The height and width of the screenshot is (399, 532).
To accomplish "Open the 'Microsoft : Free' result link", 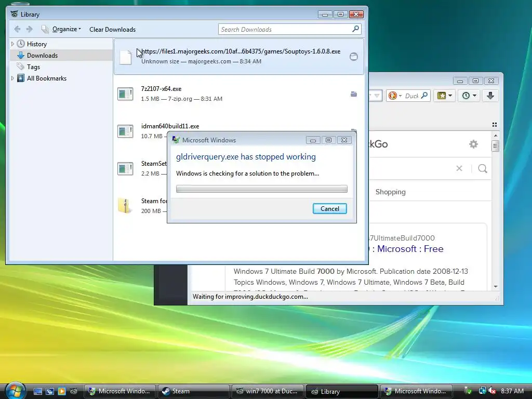I will pyautogui.click(x=410, y=249).
